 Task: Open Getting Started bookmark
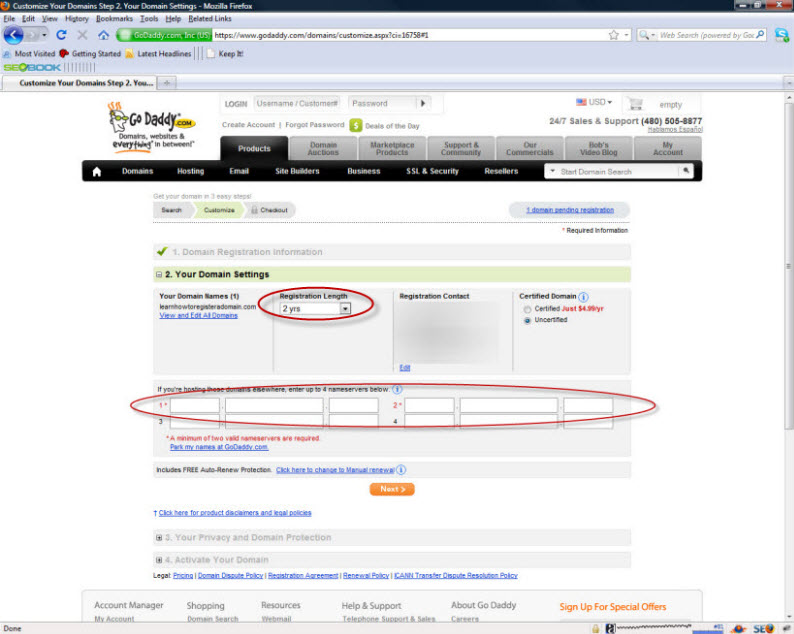coord(90,54)
